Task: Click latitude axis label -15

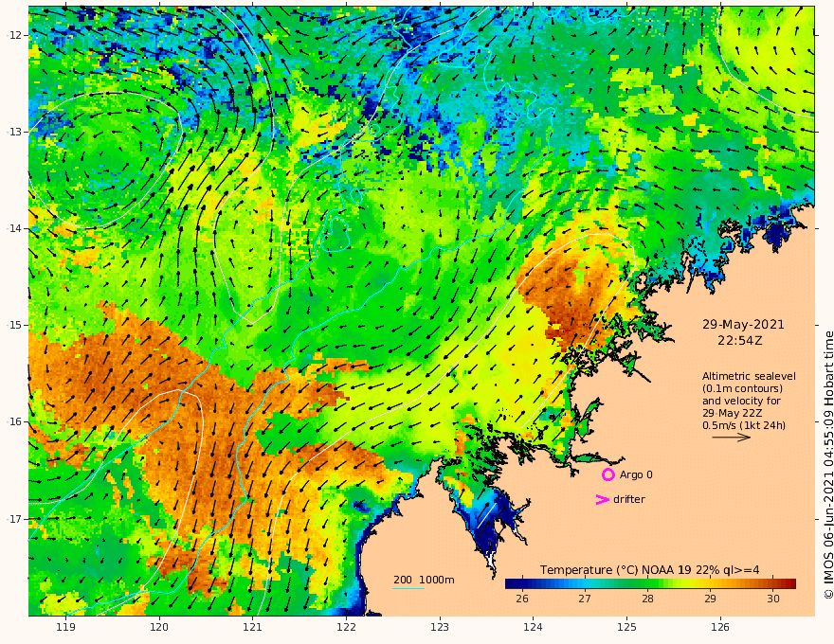Action: click(15, 325)
